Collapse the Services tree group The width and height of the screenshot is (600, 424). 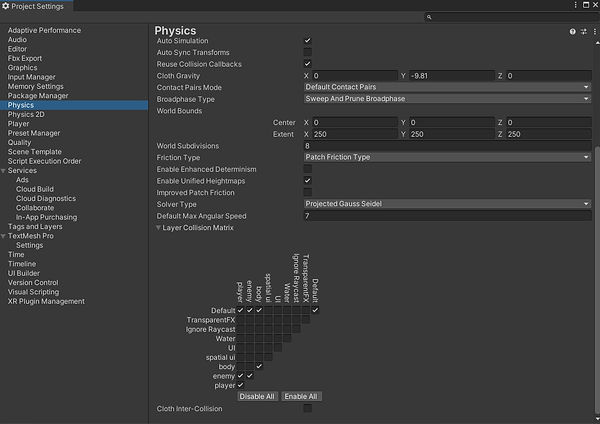point(3,171)
